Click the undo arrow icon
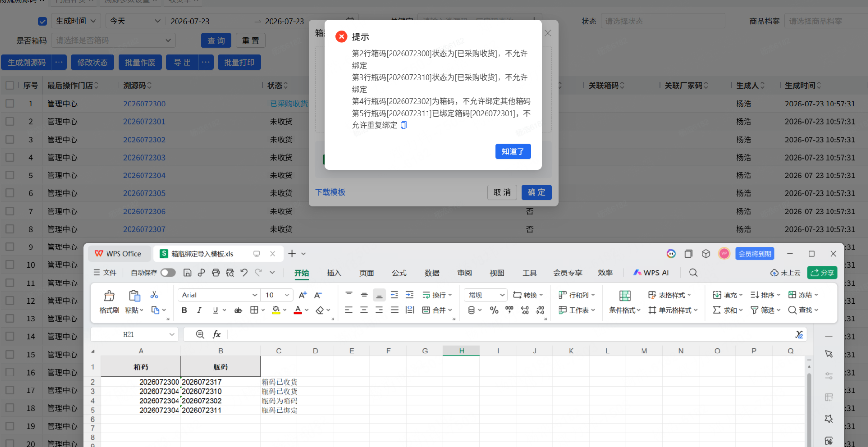Image resolution: width=868 pixels, height=447 pixels. (x=244, y=272)
